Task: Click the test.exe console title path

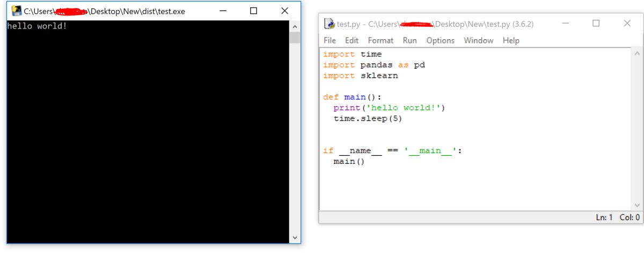Action: (x=105, y=11)
